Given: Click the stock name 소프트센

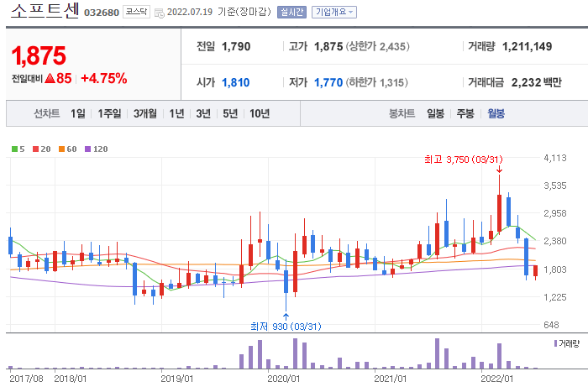Looking at the screenshot, I should [45, 10].
